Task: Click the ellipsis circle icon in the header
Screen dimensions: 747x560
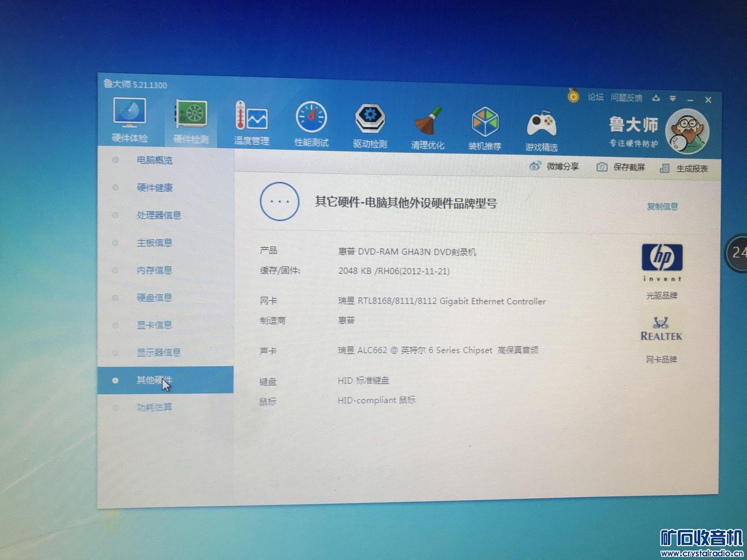Action: click(280, 202)
